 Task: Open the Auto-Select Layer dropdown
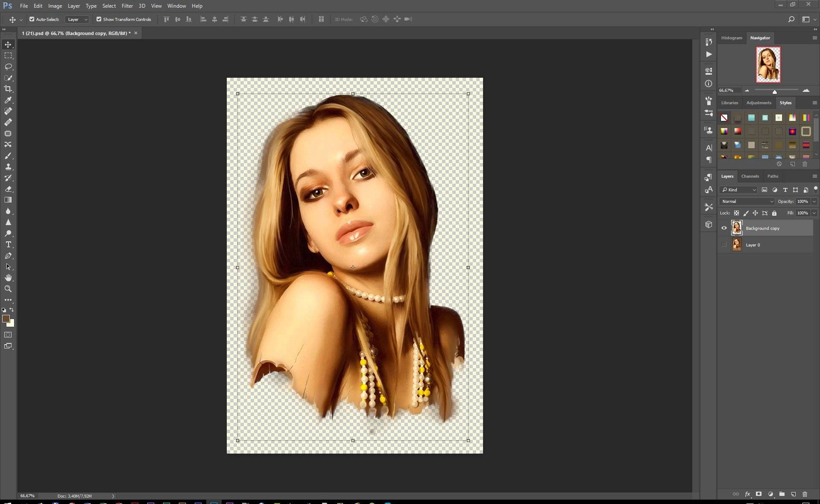77,19
